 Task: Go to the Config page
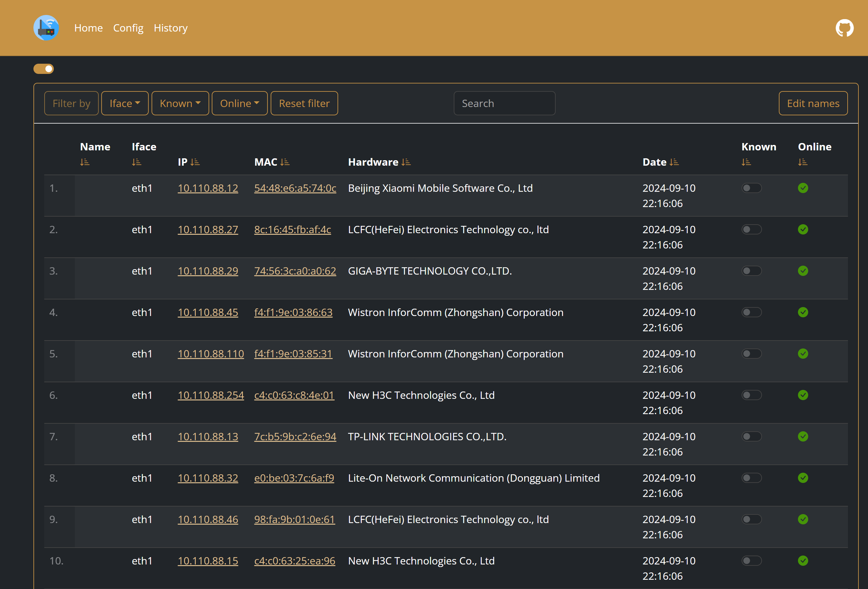pyautogui.click(x=128, y=28)
